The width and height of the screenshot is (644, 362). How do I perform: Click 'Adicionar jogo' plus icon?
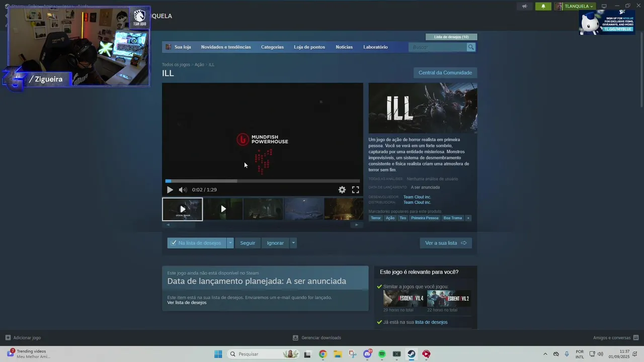pyautogui.click(x=8, y=338)
